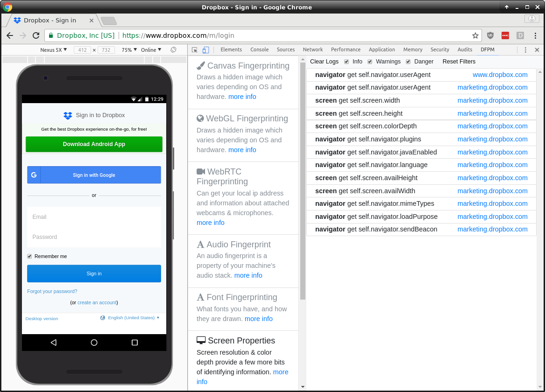Screen dimensions: 545x392
Task: Open Audio Fingerprint more info link
Action: (x=248, y=275)
